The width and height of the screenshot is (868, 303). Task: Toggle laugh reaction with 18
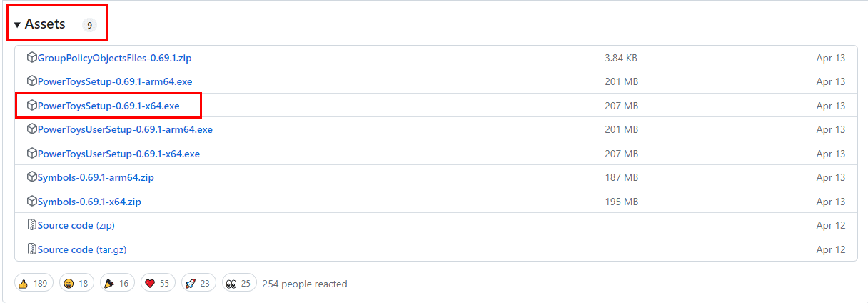pos(77,284)
